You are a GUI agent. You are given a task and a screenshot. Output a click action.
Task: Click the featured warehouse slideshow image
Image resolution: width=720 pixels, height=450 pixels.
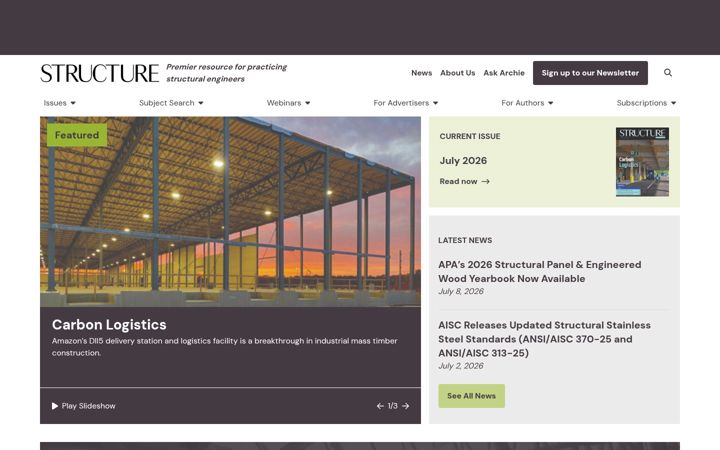point(230,212)
